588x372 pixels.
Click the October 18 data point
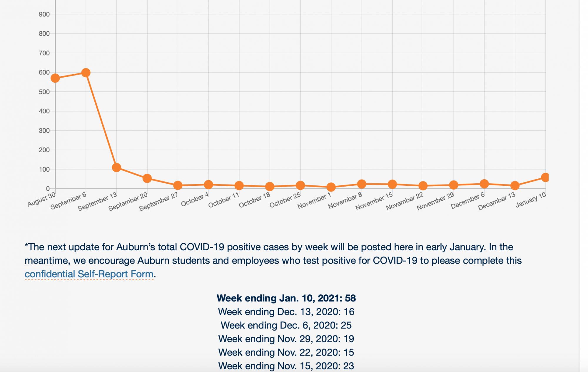[x=270, y=187]
